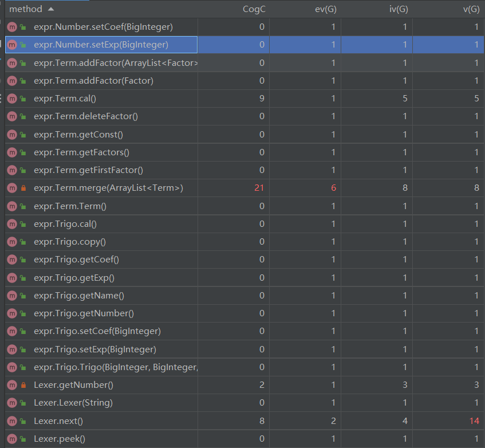
Task: Click the orange lock icon beside expr.Term.merge
Action: 23,188
